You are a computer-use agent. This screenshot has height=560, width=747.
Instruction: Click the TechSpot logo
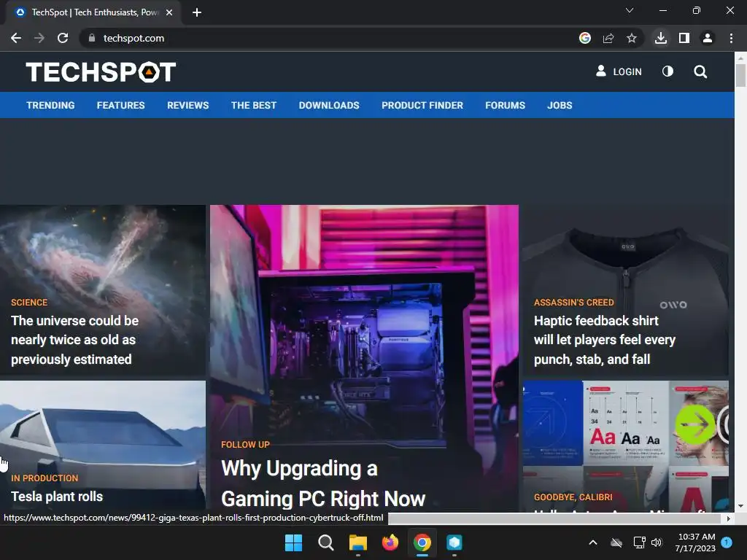(101, 72)
